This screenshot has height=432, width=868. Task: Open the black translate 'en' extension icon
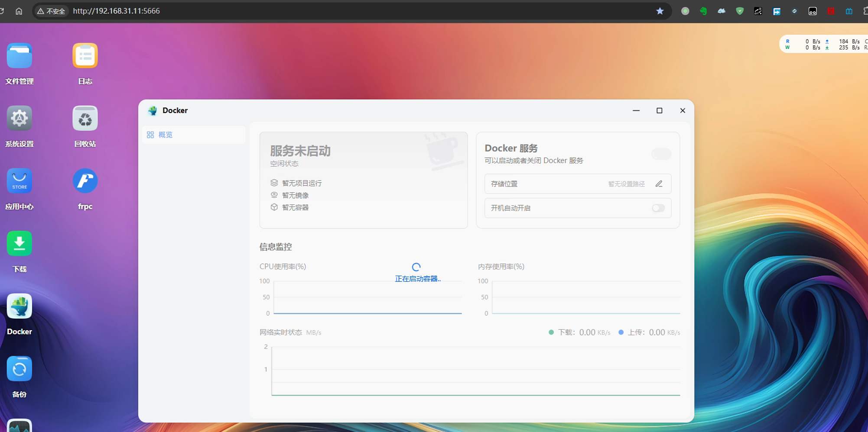758,11
